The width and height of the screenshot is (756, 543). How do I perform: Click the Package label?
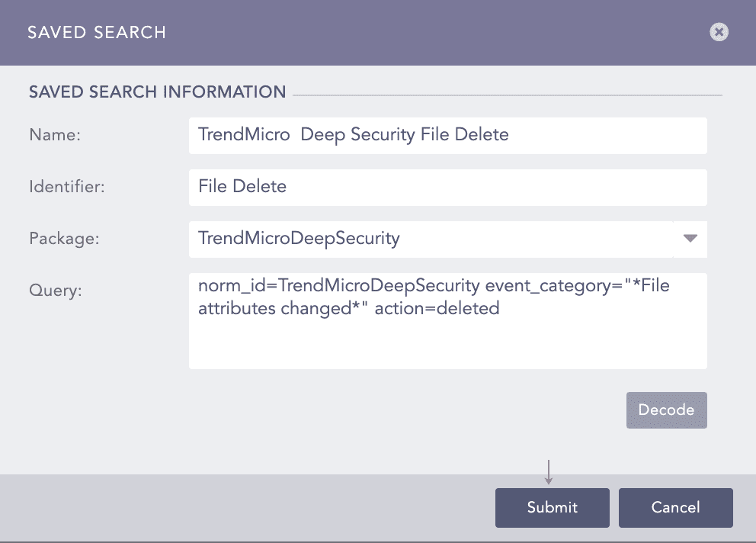[x=64, y=238]
